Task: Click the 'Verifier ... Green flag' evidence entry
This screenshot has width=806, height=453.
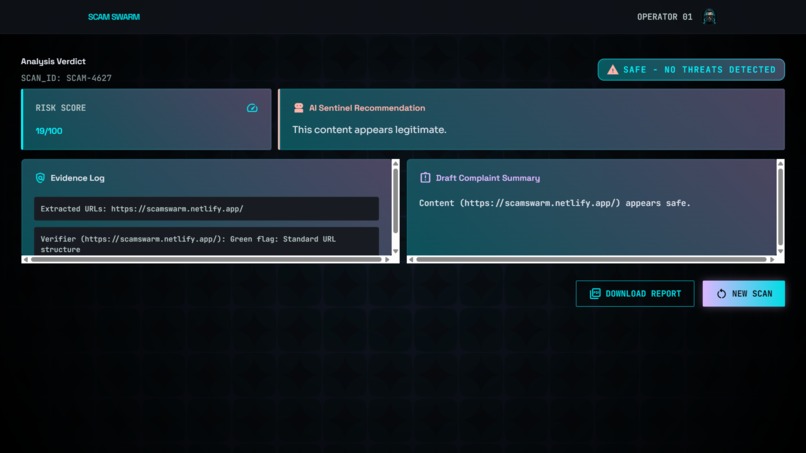Action: (x=206, y=242)
